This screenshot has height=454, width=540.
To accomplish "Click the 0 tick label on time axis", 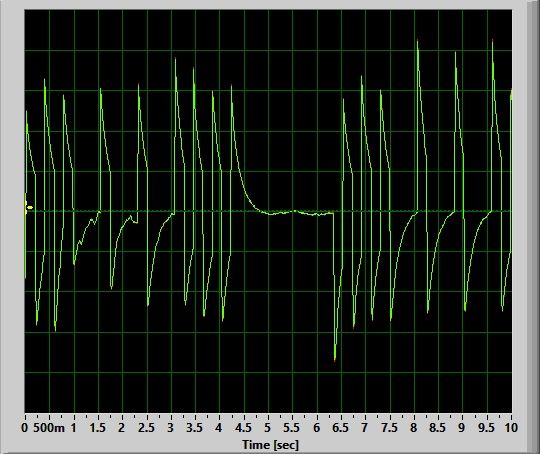I will [24, 428].
